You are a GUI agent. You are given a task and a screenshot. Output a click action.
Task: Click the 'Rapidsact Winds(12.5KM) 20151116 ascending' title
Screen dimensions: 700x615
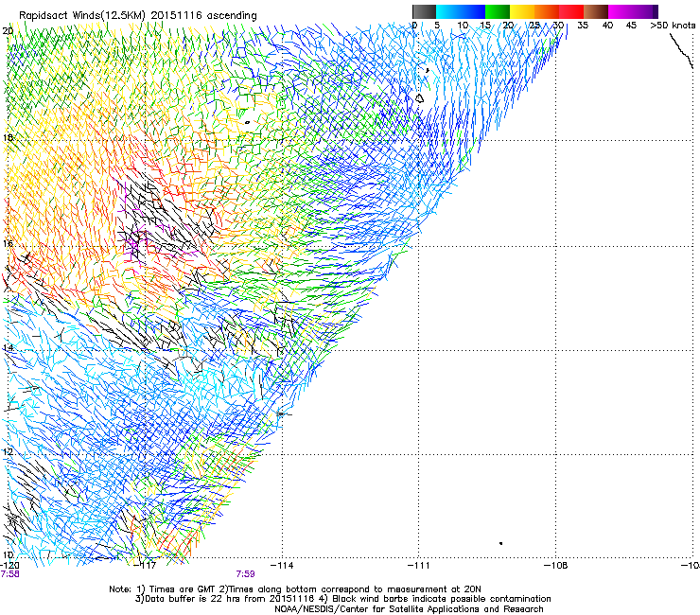click(x=138, y=16)
